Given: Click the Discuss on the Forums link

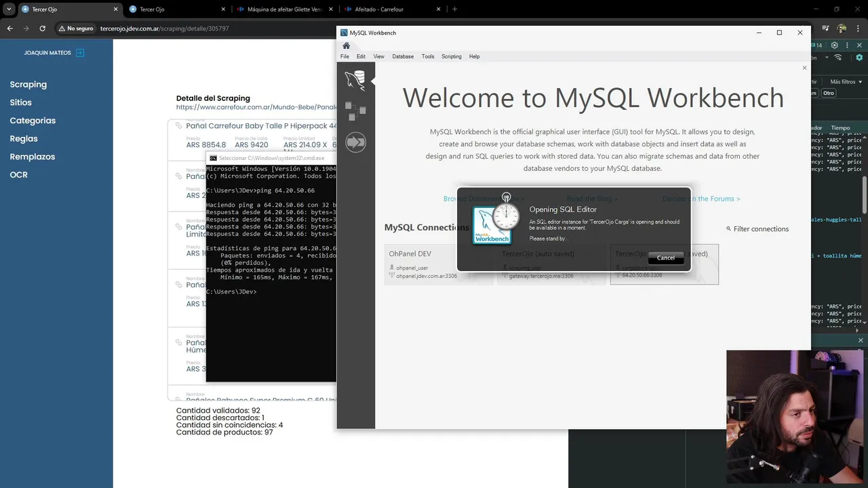Looking at the screenshot, I should tap(701, 199).
